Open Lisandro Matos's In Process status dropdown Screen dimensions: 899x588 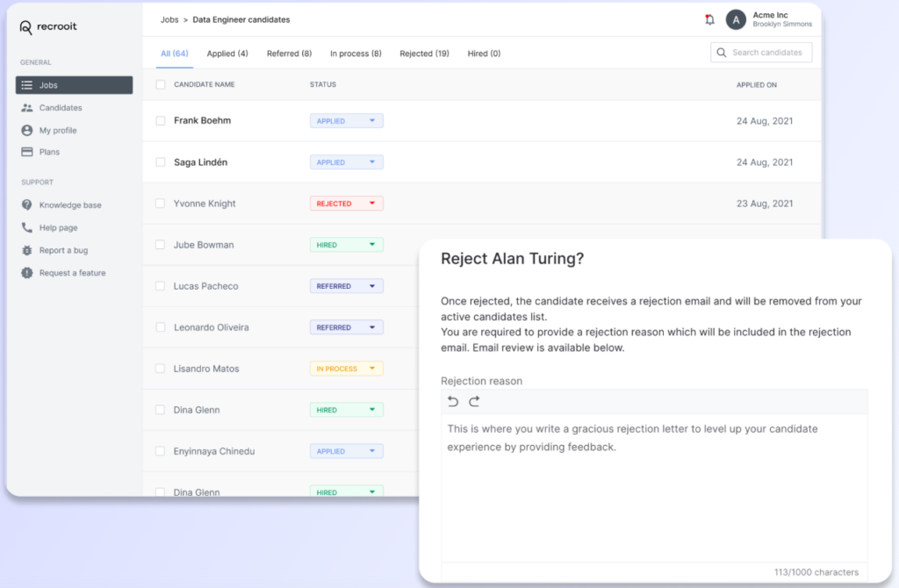(347, 369)
